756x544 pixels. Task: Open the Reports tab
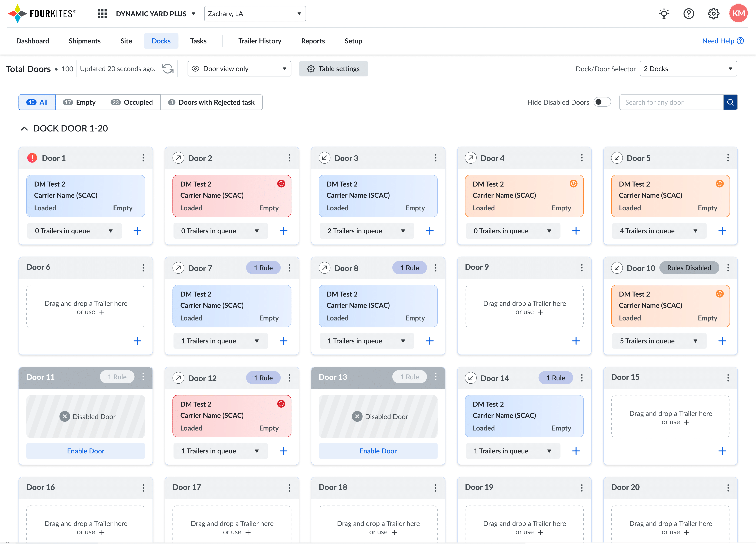coord(313,41)
